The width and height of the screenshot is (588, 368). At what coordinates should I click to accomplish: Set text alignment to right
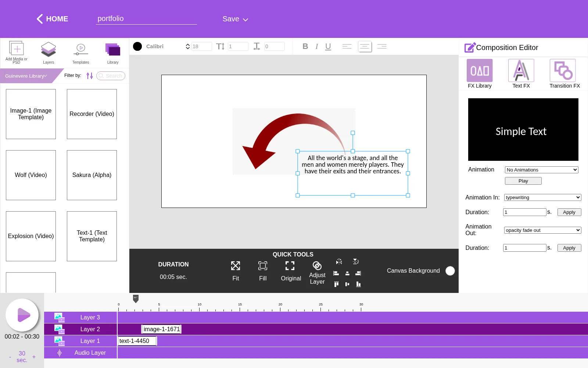[x=382, y=46]
